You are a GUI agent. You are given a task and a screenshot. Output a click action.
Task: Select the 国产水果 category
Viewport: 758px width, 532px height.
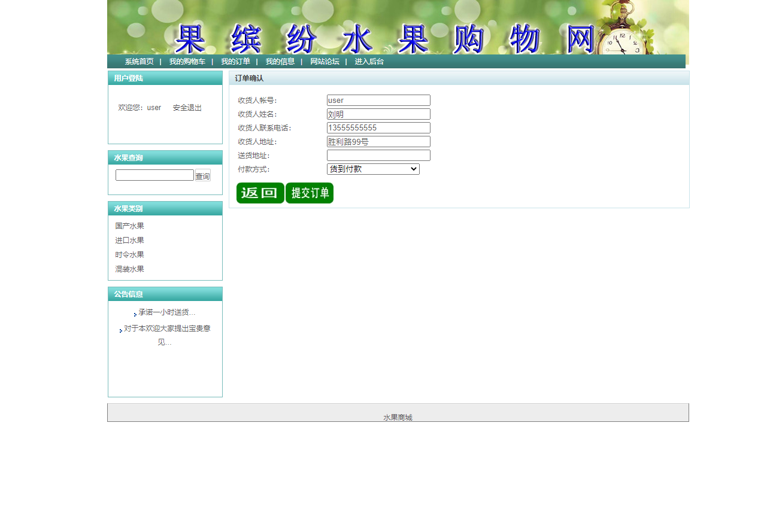130,226
